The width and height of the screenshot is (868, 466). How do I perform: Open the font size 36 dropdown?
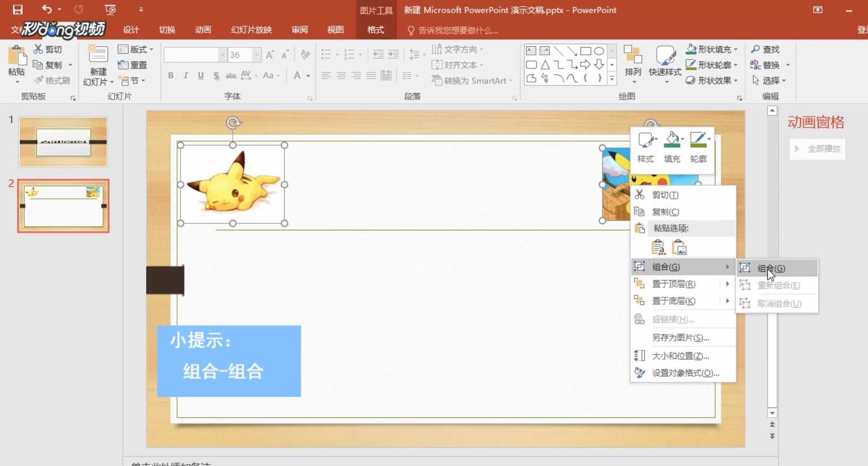[x=256, y=55]
